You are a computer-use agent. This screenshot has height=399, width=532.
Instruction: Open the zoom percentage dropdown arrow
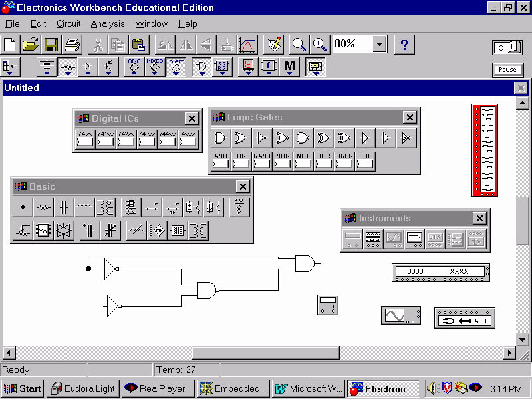click(x=380, y=44)
